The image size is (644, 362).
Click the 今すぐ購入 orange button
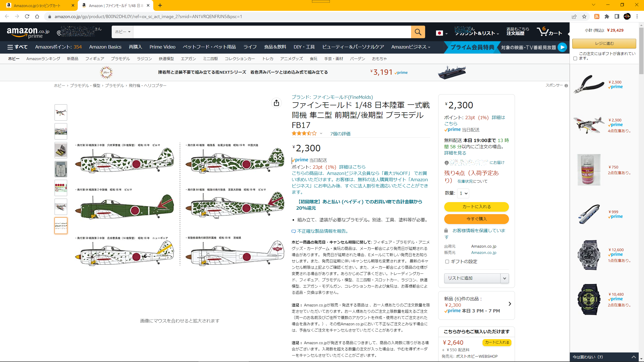coord(476,219)
